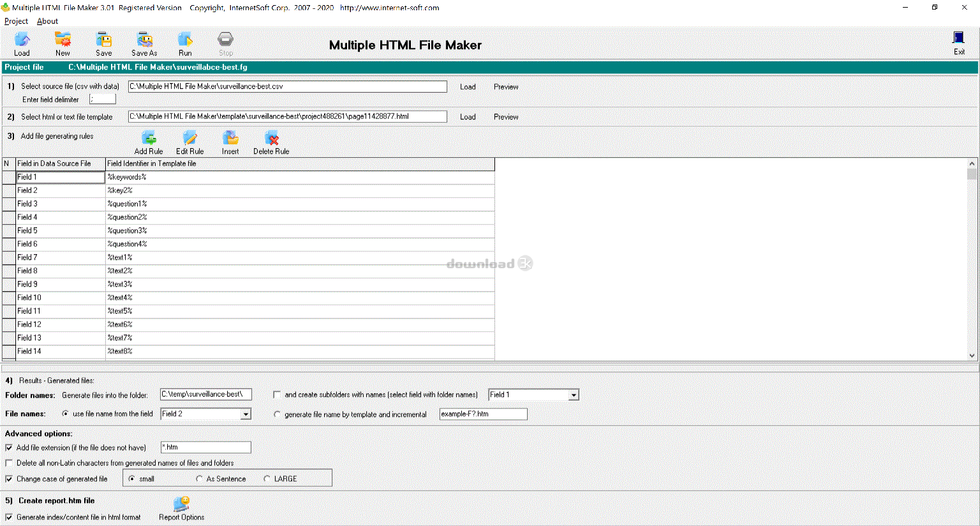Viewport: 980px width, 526px height.
Task: Toggle Generate index/content file checkbox
Action: pos(9,517)
